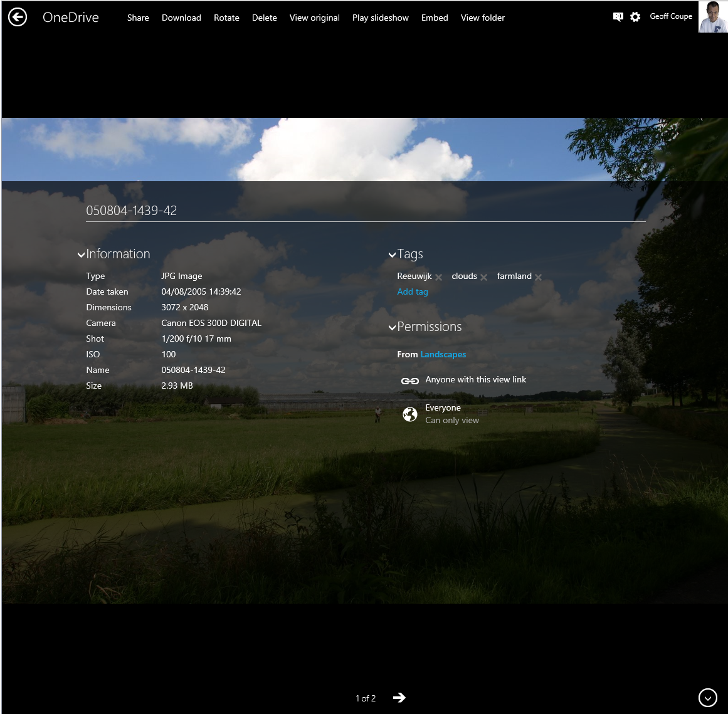Viewport: 728px width, 714px height.
Task: Remove the farmland tag
Action: [x=539, y=277]
